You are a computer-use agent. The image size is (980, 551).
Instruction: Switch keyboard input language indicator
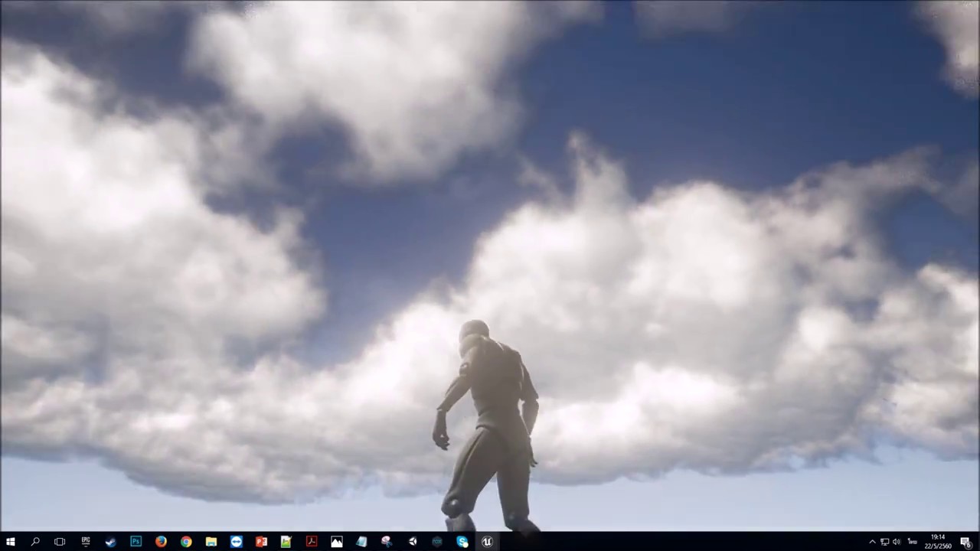coord(913,542)
